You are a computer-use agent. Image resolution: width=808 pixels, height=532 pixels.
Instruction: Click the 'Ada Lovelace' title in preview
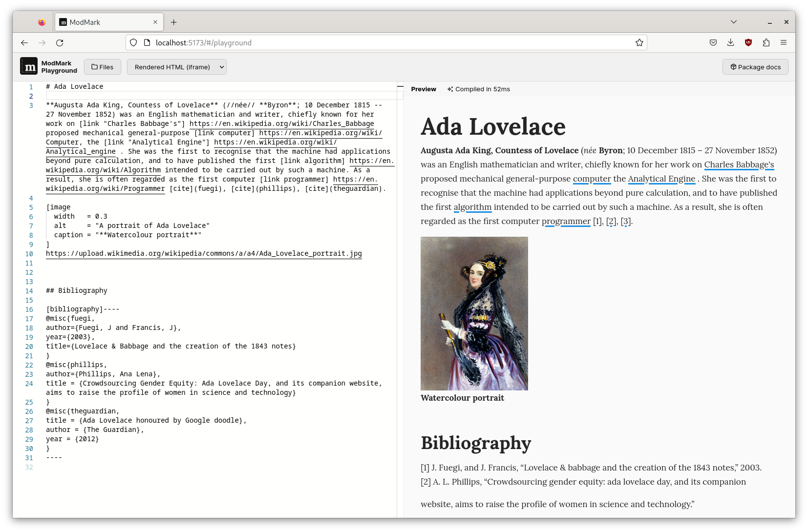click(x=493, y=127)
